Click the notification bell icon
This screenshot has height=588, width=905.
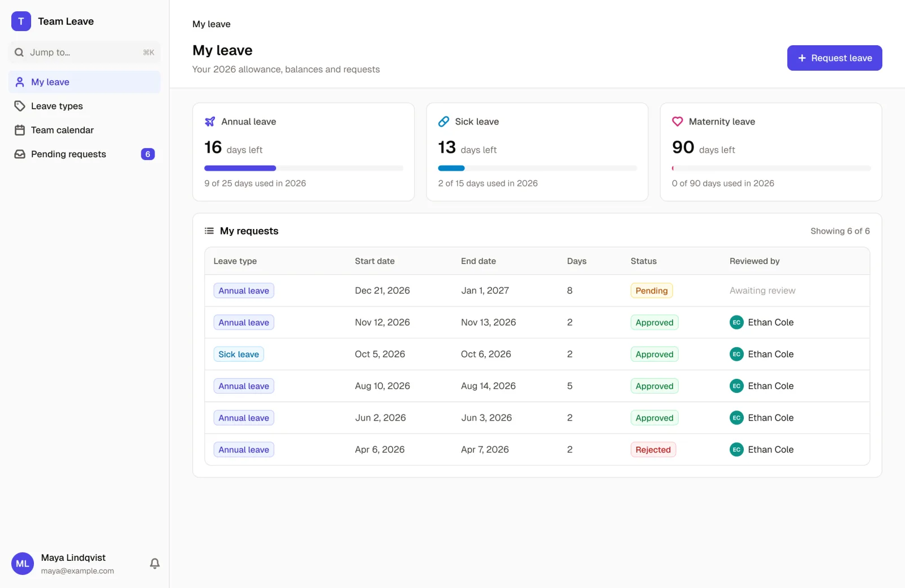point(154,564)
